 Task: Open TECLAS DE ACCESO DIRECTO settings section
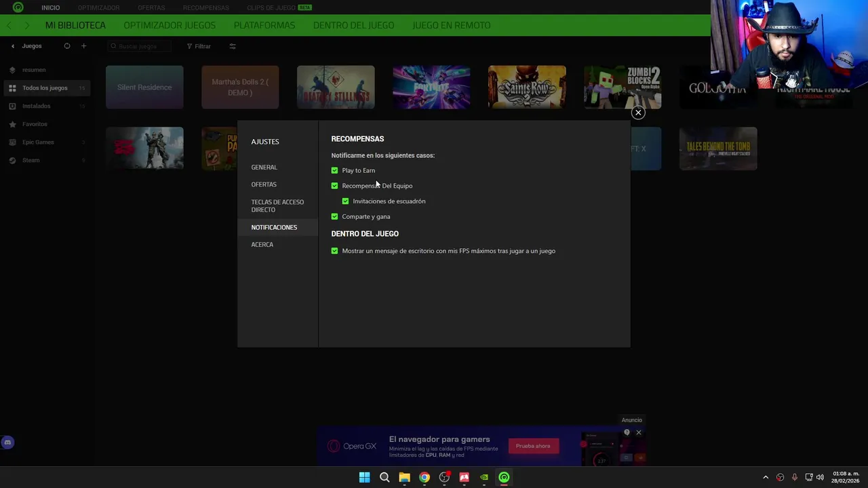pyautogui.click(x=277, y=206)
